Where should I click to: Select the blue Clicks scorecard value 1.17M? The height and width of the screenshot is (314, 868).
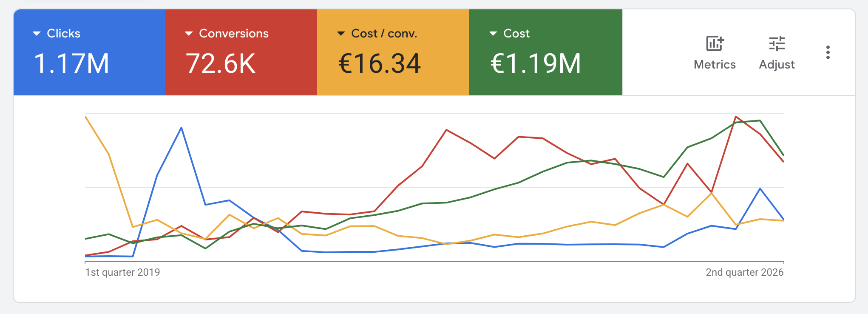[x=71, y=63]
